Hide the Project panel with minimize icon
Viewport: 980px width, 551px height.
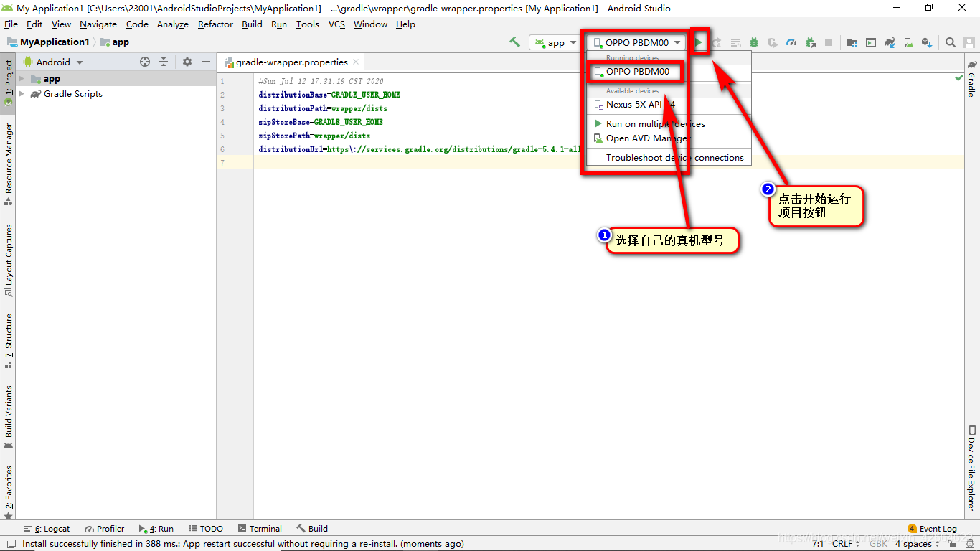[x=206, y=62]
